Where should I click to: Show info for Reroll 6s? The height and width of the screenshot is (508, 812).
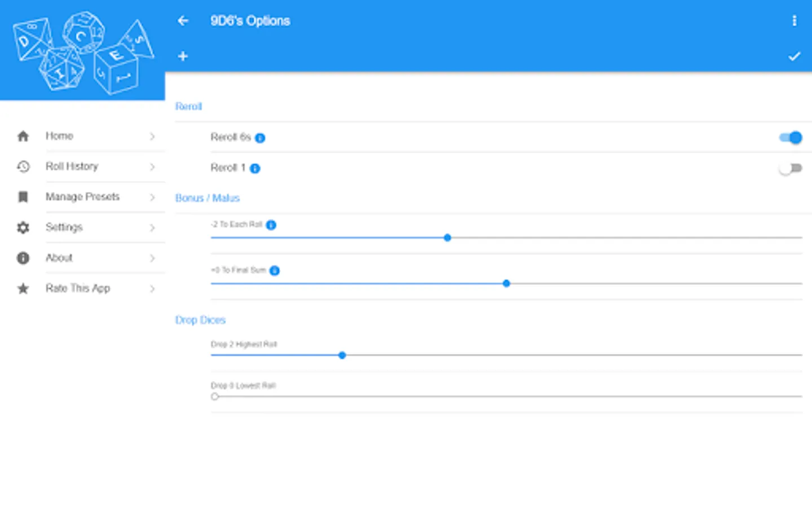pyautogui.click(x=260, y=138)
